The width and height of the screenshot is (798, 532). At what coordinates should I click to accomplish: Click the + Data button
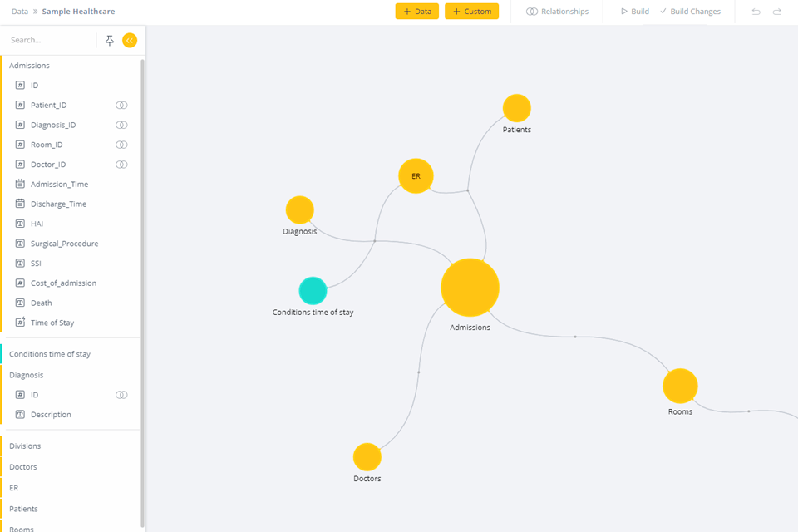point(416,11)
